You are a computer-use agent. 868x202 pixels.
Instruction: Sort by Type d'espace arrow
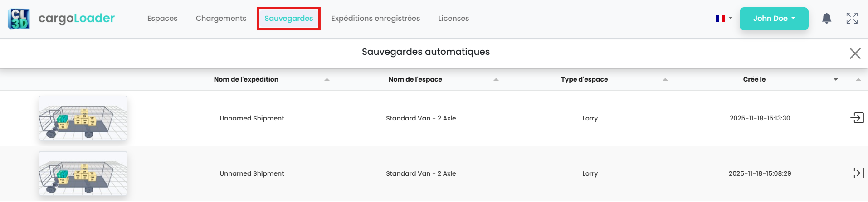pyautogui.click(x=665, y=80)
